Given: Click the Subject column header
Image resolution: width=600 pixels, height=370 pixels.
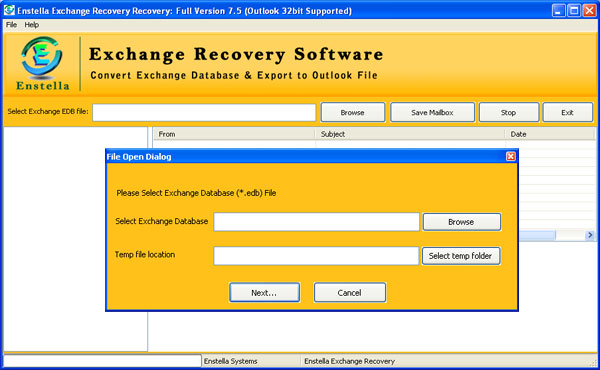Looking at the screenshot, I should pos(409,134).
